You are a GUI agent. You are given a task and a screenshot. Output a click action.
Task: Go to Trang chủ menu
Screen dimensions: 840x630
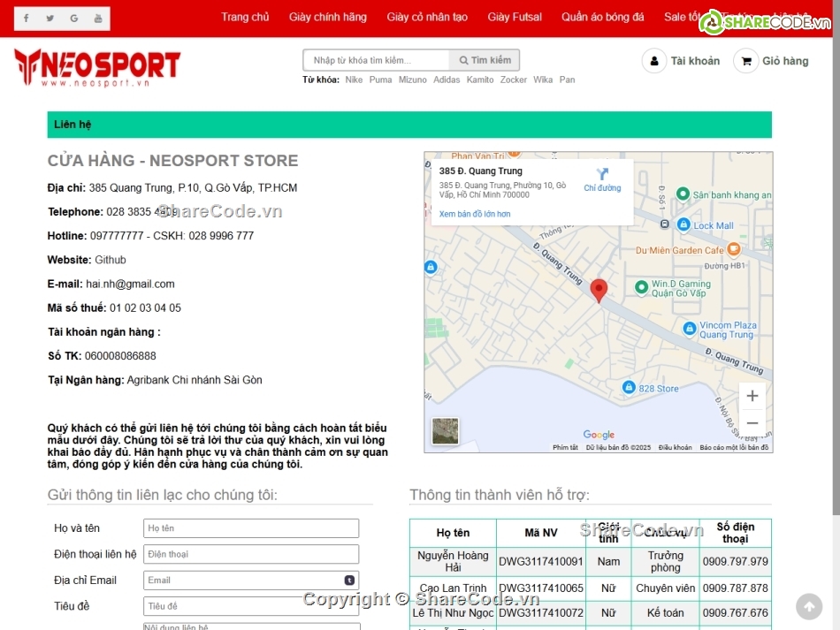pyautogui.click(x=245, y=17)
